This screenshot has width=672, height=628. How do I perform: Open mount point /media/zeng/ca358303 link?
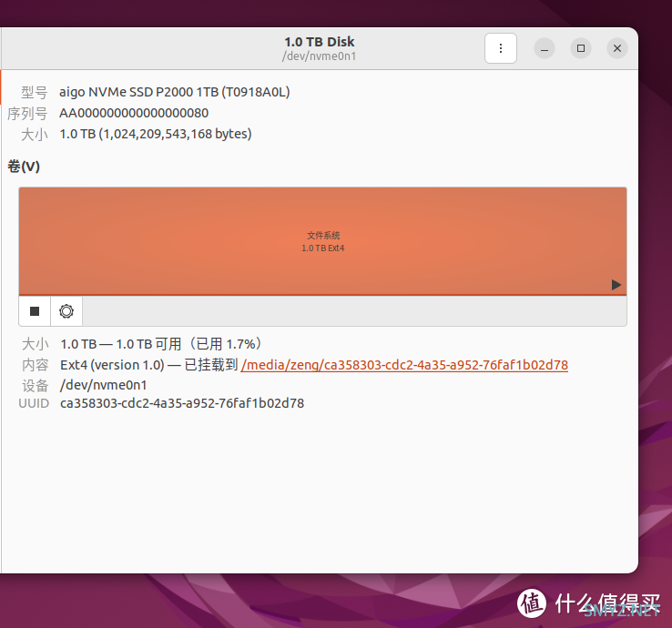point(404,365)
